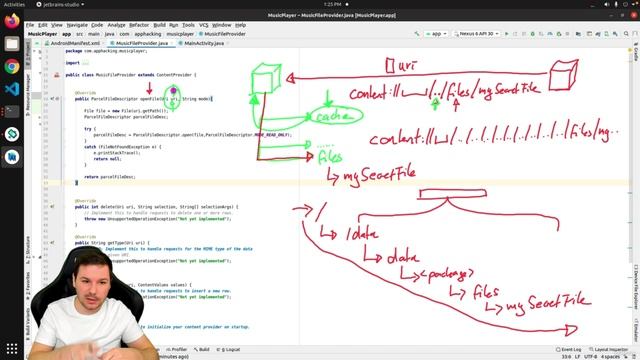Open the Device File Explorer side panel
This screenshot has width=640, height=360.
[x=636, y=287]
